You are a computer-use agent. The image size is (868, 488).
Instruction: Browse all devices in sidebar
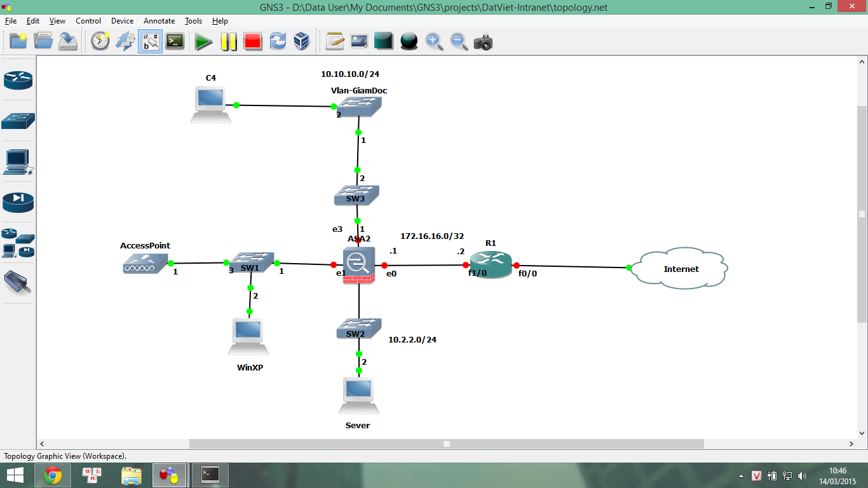[18, 243]
